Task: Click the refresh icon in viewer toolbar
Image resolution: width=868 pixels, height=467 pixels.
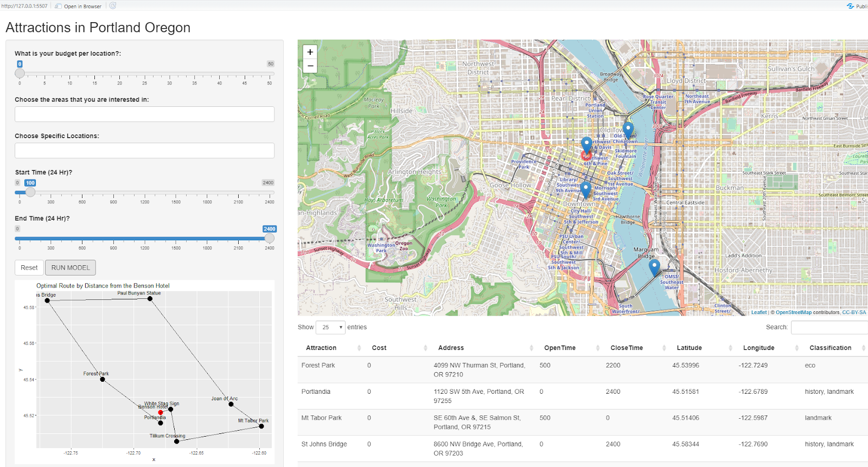Action: point(113,6)
